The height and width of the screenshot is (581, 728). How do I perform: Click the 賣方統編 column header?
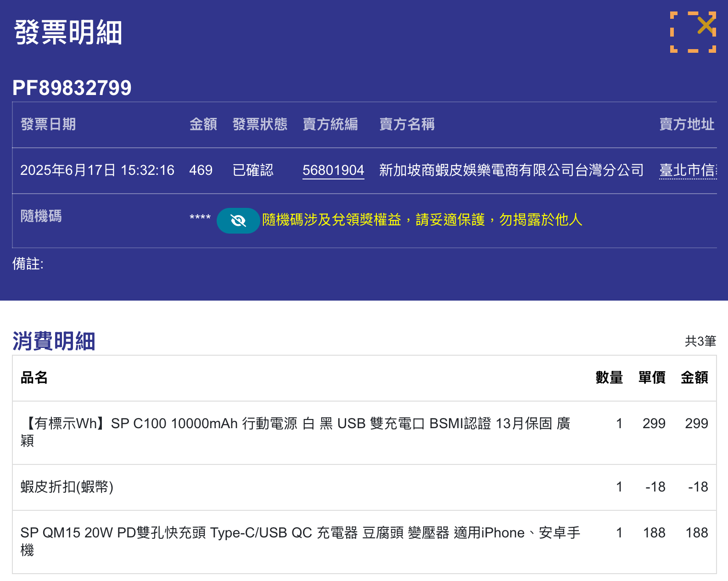point(330,124)
